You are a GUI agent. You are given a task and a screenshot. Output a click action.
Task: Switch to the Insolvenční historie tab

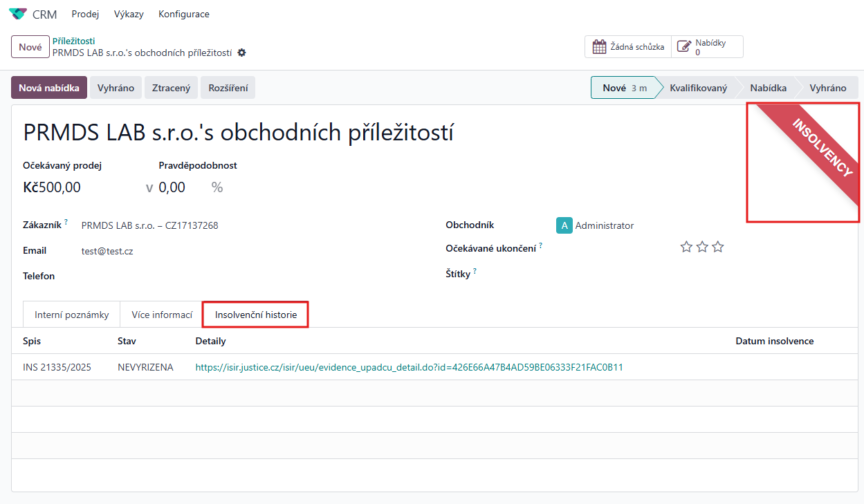point(255,315)
